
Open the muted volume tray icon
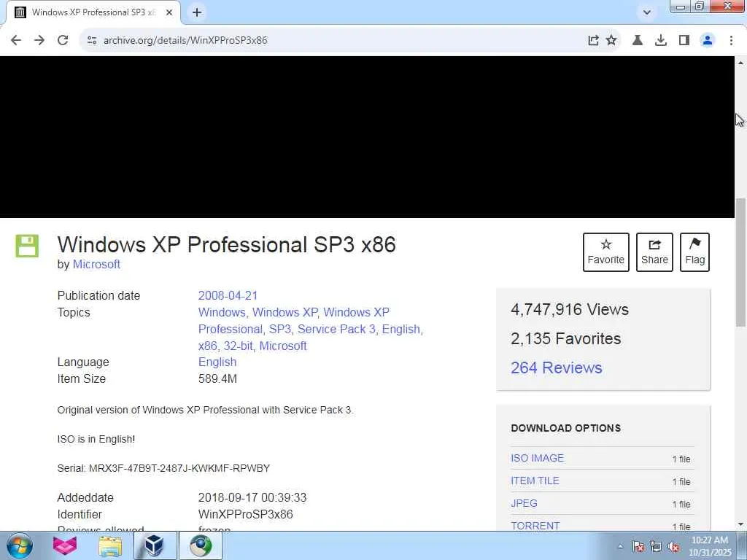pyautogui.click(x=673, y=547)
